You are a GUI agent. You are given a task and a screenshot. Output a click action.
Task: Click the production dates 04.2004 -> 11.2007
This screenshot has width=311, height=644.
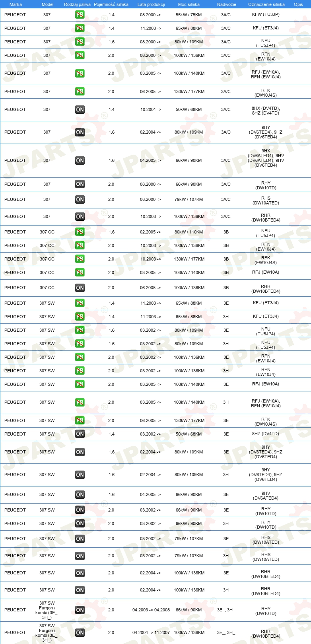151,632
